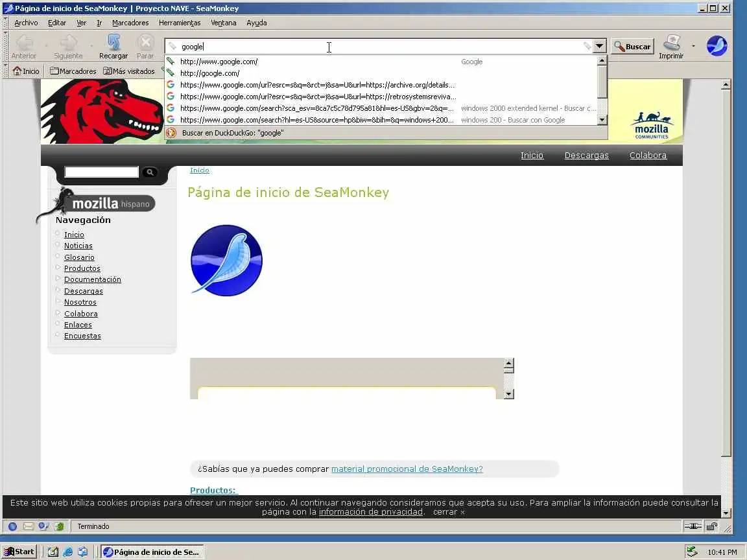This screenshot has height=560, width=747.
Task: Click the Siguiente forward arrow button
Action: point(68,47)
